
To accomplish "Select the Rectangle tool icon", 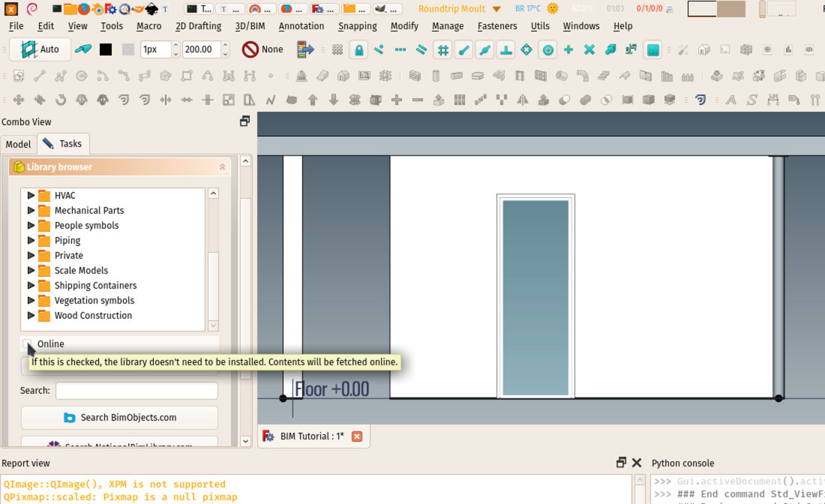I will point(186,76).
